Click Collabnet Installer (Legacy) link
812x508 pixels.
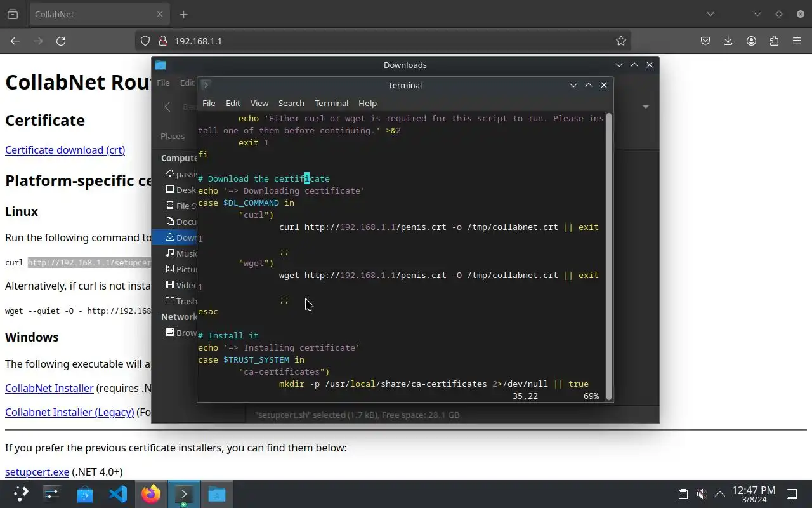pos(70,412)
